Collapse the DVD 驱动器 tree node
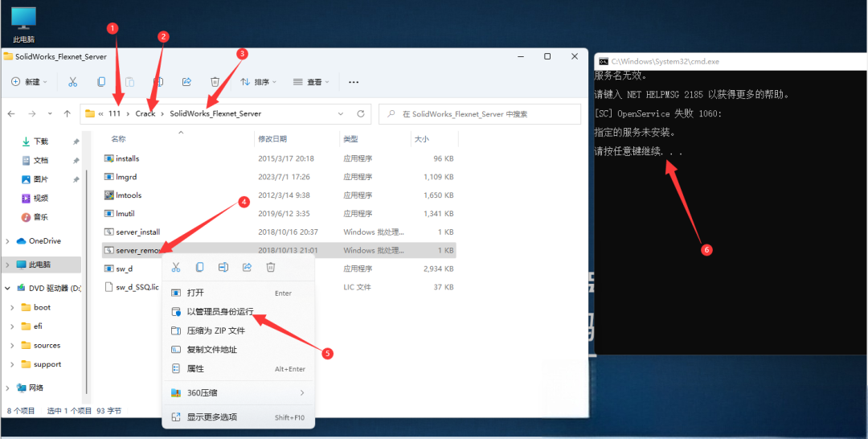The image size is (868, 439). tap(8, 288)
